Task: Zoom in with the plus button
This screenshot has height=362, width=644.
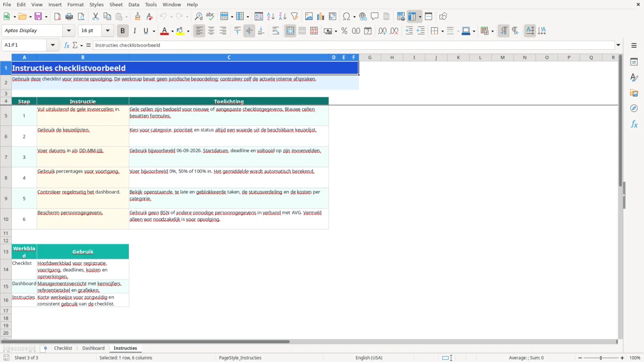Action: point(622,358)
